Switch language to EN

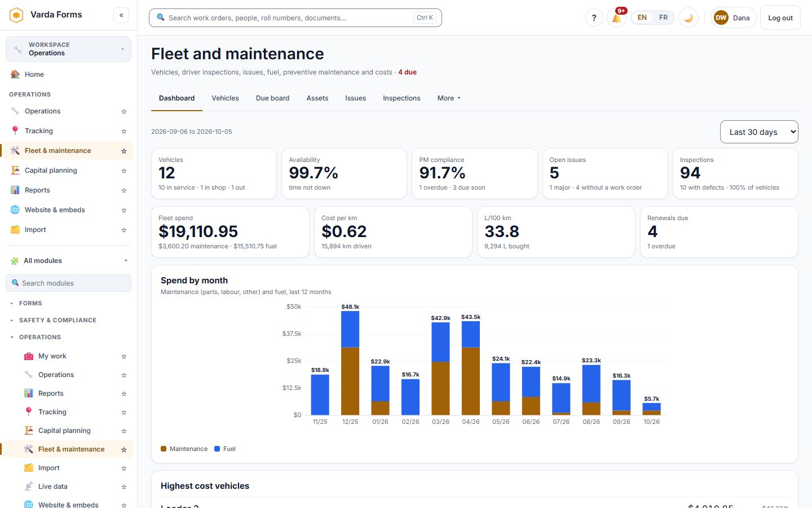click(642, 17)
